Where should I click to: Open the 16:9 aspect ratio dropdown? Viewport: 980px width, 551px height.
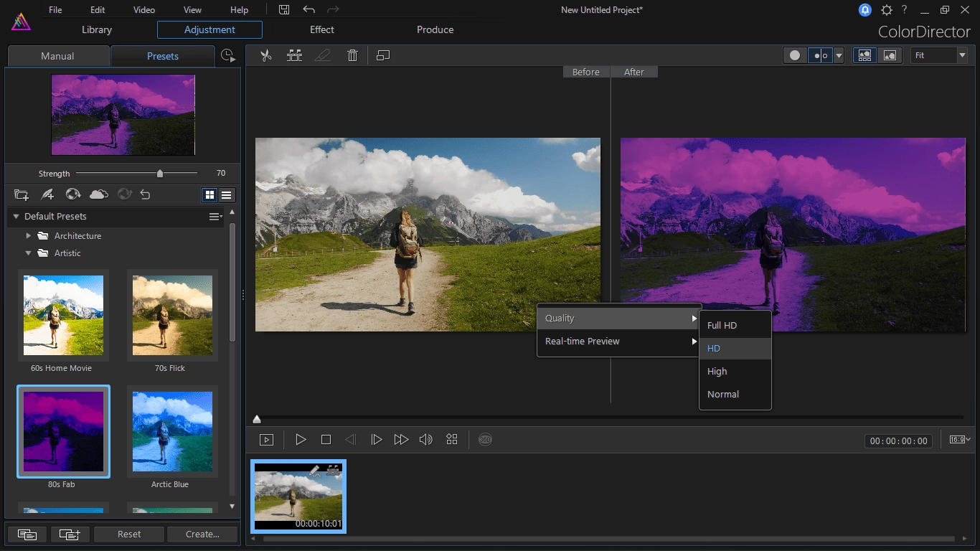click(960, 439)
